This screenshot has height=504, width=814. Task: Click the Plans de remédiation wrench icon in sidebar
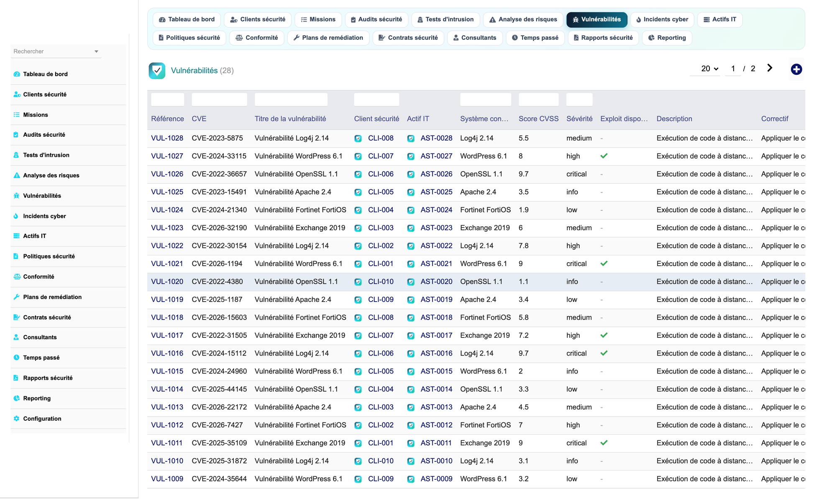coord(17,297)
